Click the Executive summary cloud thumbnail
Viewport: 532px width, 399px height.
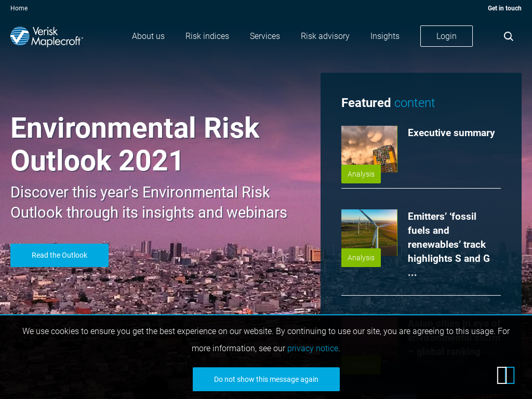click(x=369, y=149)
